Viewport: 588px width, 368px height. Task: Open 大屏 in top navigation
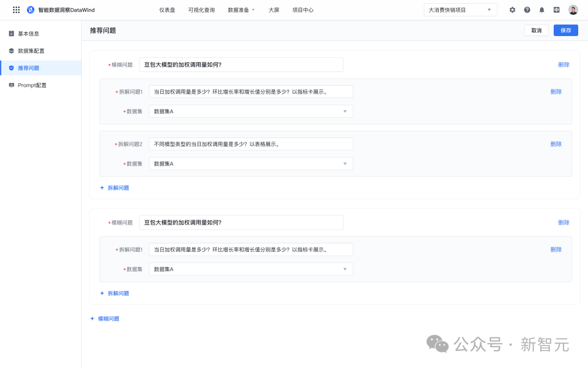(274, 10)
